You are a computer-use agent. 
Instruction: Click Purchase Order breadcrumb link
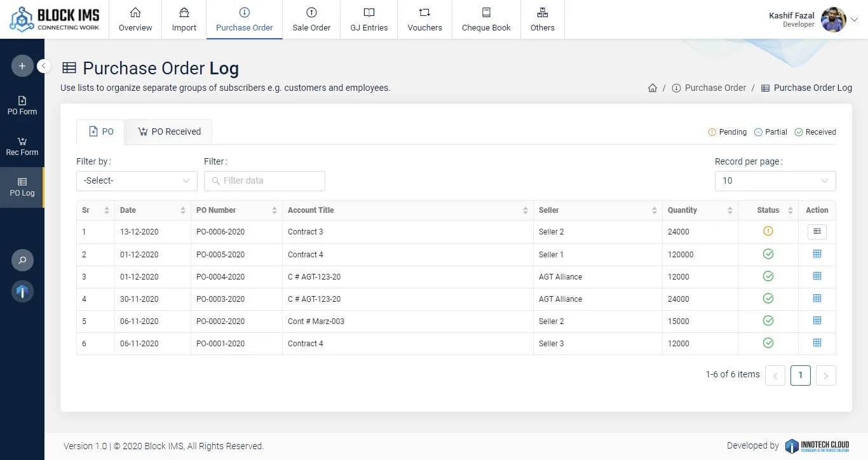click(715, 88)
